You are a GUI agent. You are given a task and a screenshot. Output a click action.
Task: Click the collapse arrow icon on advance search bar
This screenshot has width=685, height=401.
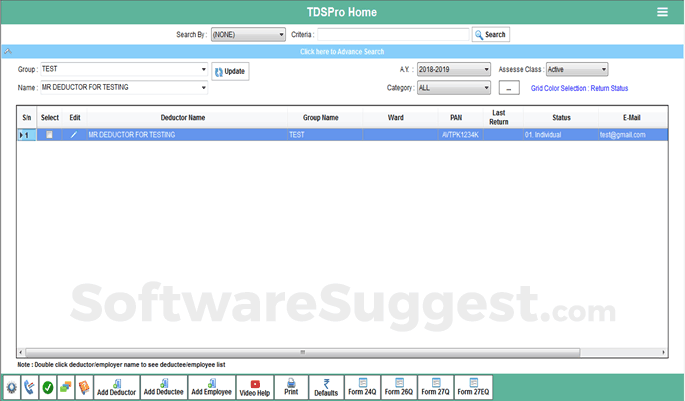8,52
